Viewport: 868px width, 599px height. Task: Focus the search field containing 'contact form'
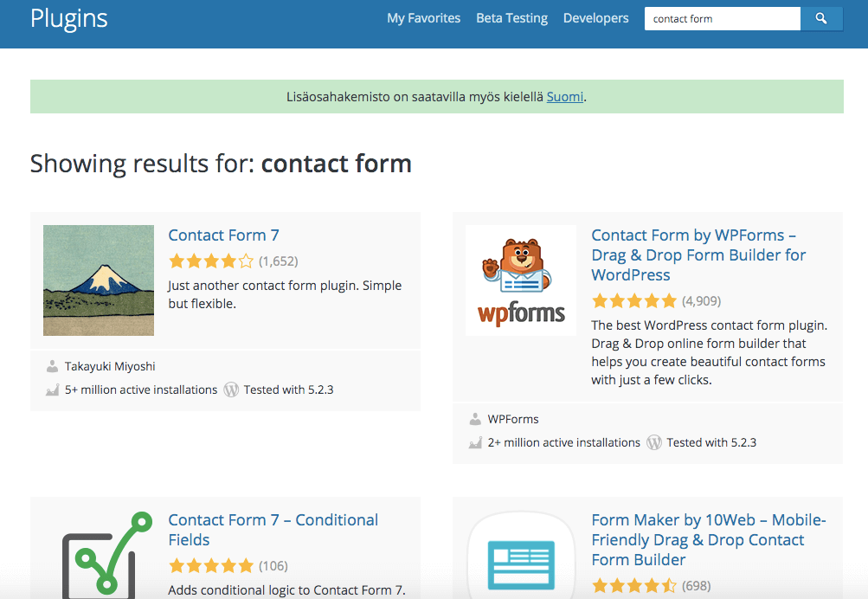(723, 19)
